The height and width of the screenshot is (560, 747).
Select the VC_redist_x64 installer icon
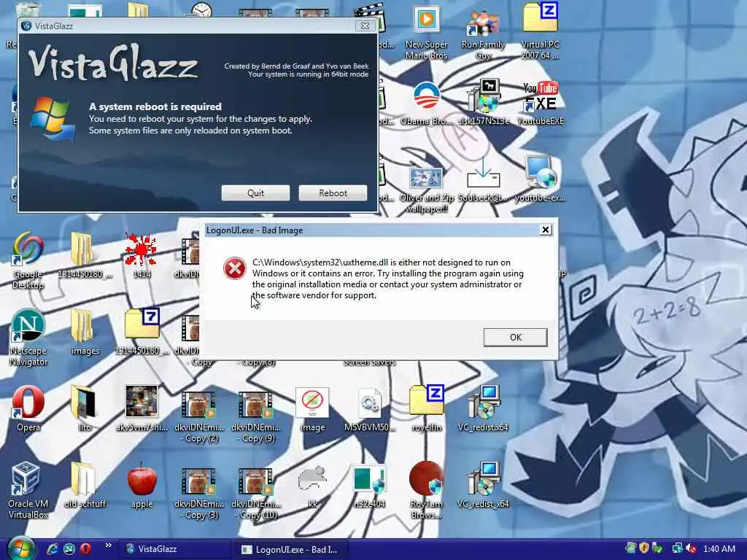click(483, 485)
